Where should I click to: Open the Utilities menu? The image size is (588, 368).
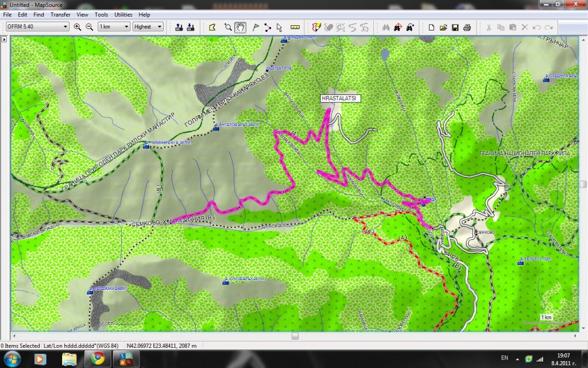pos(123,14)
